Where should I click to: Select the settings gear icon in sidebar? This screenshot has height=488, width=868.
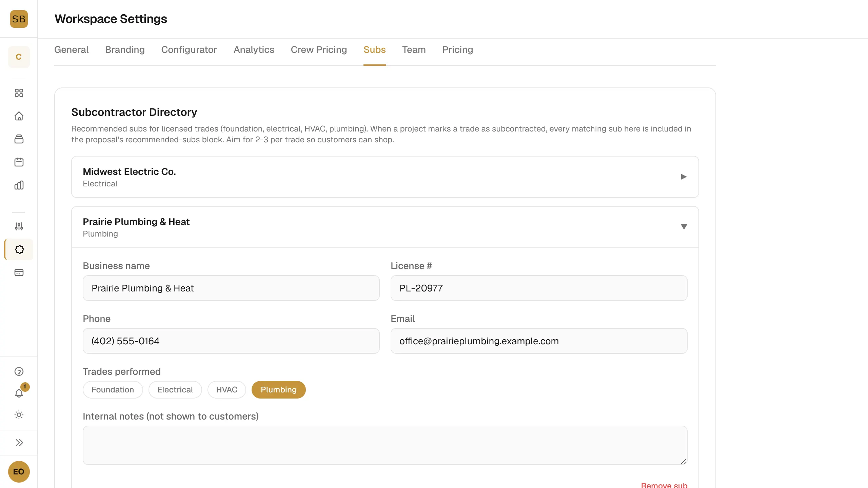pyautogui.click(x=19, y=249)
